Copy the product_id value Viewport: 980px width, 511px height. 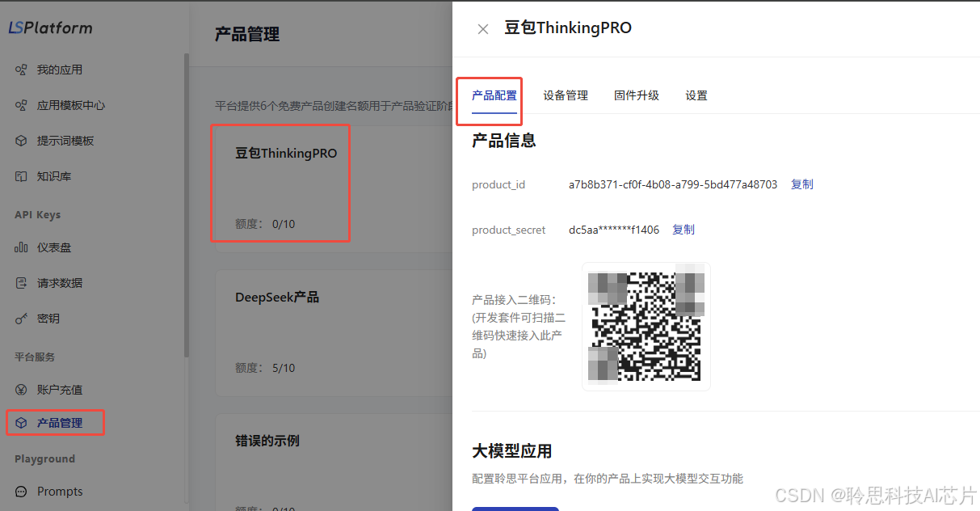pyautogui.click(x=802, y=184)
